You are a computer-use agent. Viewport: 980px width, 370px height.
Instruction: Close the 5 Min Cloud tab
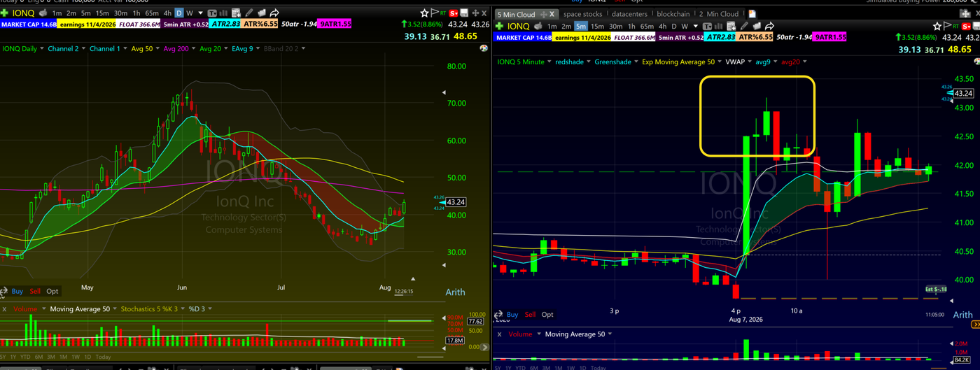coord(552,14)
